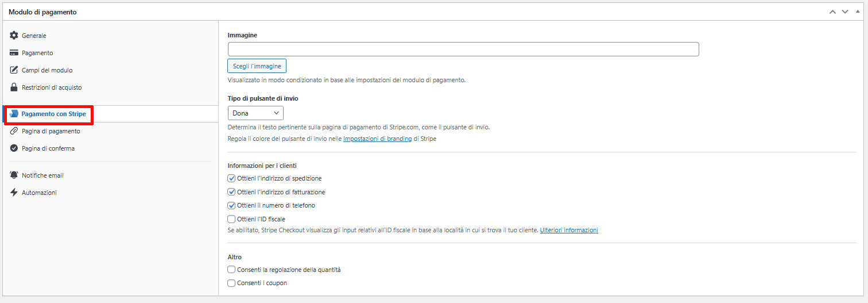Enable Consenti i coupon checkbox

[x=232, y=283]
